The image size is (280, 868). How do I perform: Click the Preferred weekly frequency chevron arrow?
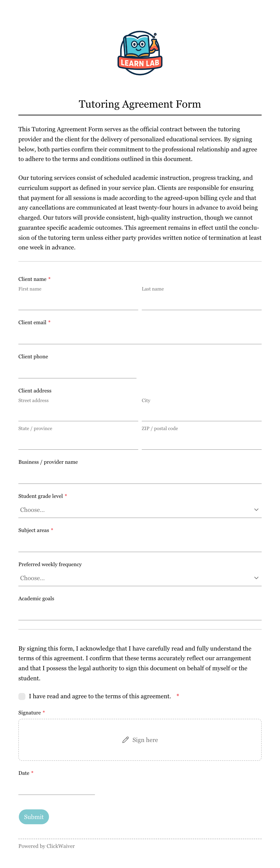[x=256, y=578]
